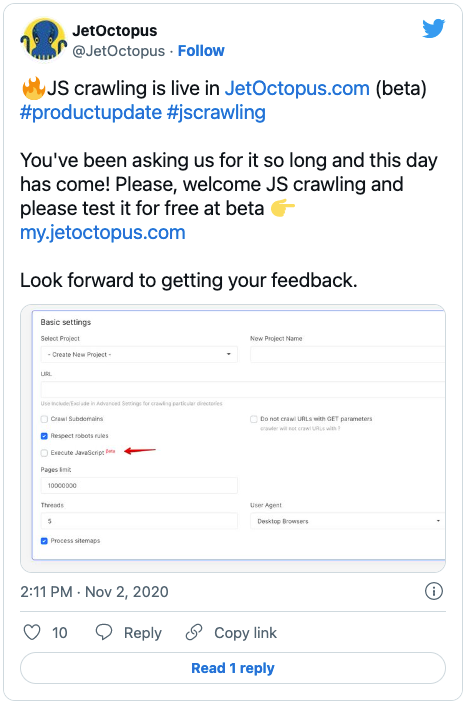Click the Pages limit input field
This screenshot has width=466, height=704.
point(139,485)
